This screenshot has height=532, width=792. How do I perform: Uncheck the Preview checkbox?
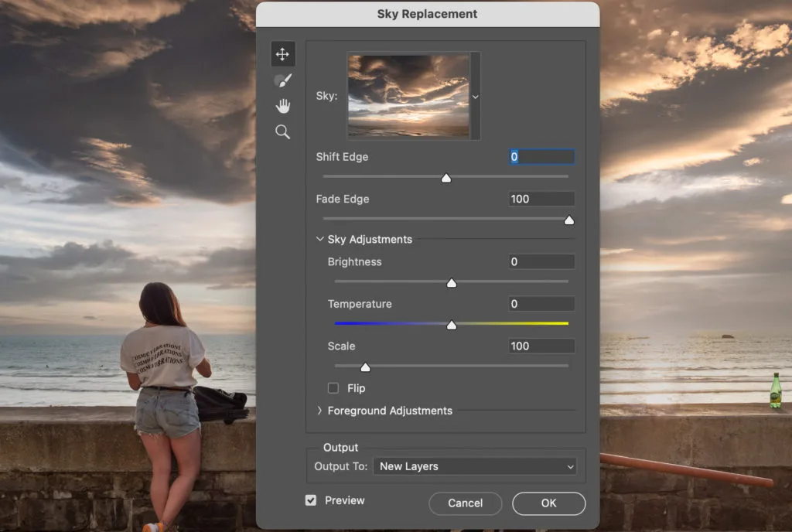click(311, 500)
